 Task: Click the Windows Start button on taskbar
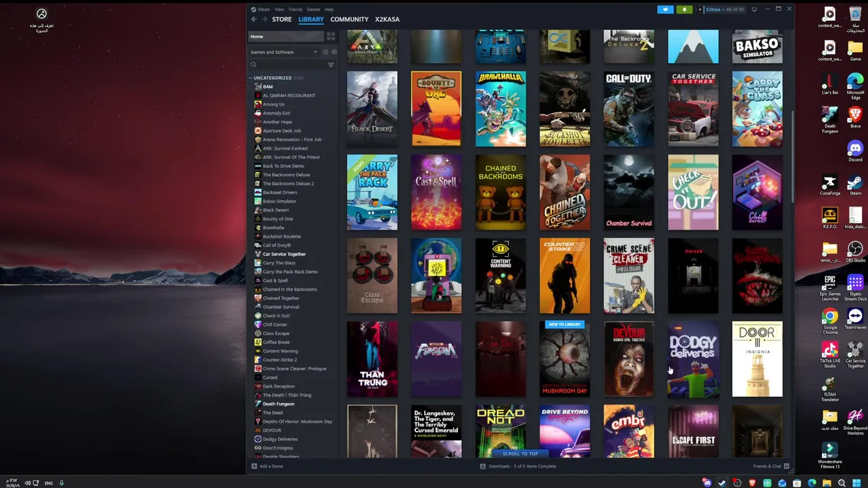(856, 483)
